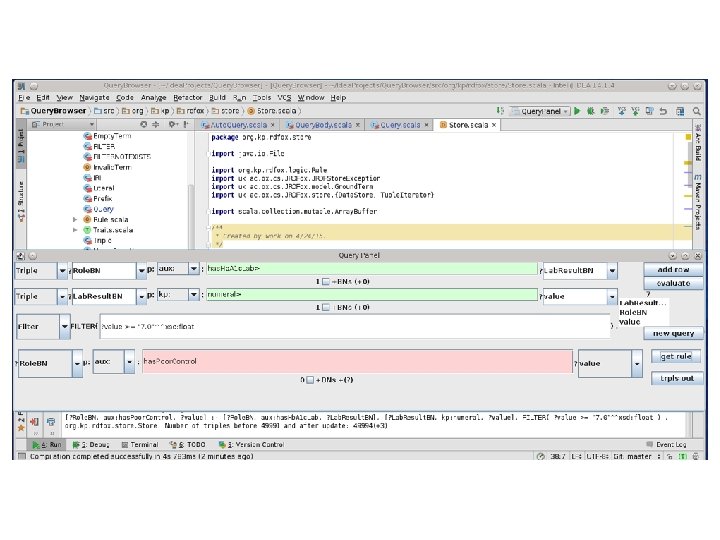
Task: Run the QueryPanel configuration with green arrow
Action: pos(578,111)
